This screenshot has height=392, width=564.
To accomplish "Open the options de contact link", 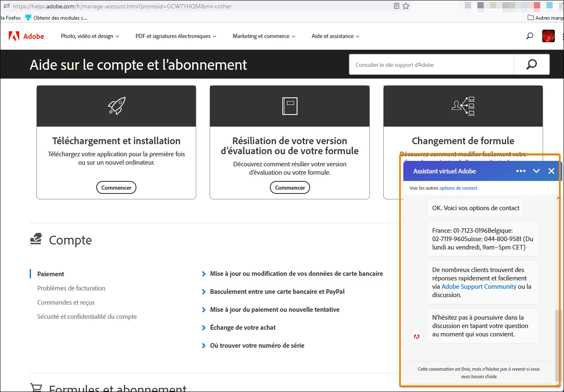I will [x=458, y=188].
